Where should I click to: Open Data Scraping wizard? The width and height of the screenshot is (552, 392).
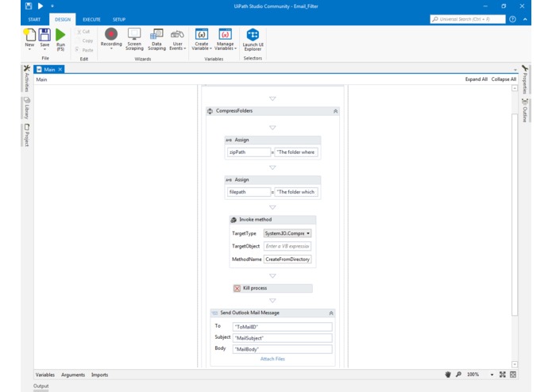tap(156, 39)
